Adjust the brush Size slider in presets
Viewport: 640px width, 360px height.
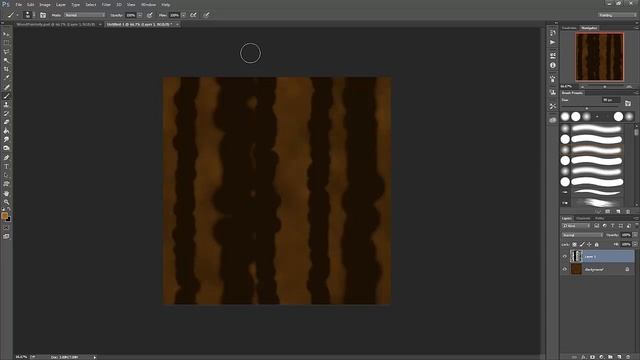[x=587, y=108]
